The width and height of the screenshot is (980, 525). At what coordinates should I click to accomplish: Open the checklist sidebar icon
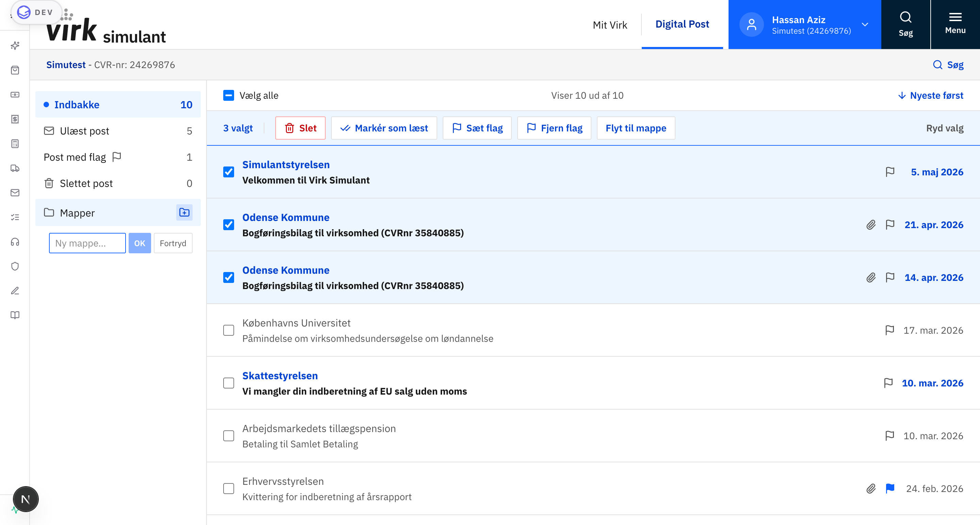pos(15,217)
